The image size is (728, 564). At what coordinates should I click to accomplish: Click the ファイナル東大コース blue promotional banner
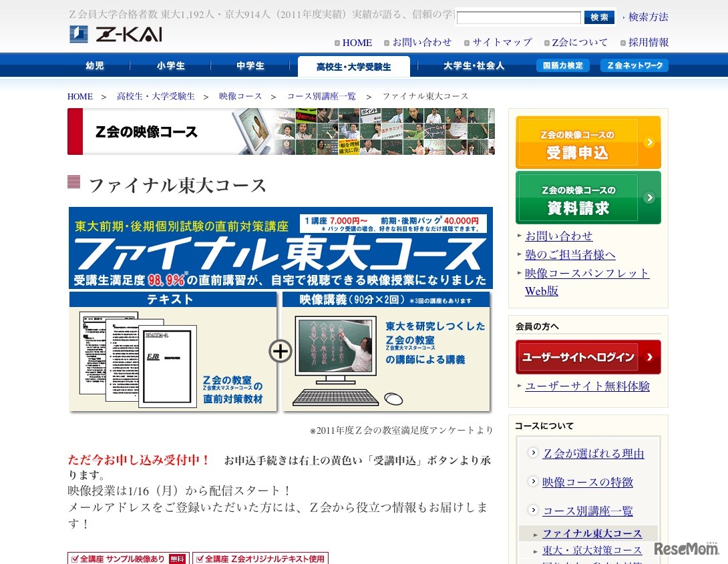point(281,248)
